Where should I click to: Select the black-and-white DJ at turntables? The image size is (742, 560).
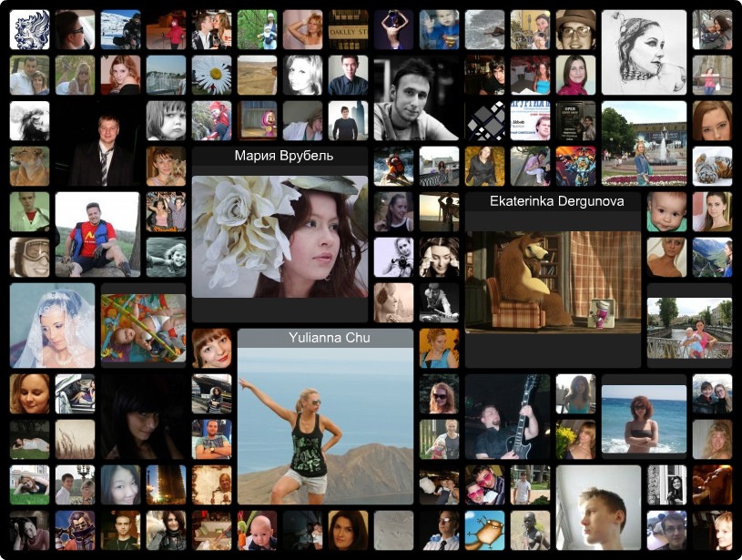(x=439, y=303)
